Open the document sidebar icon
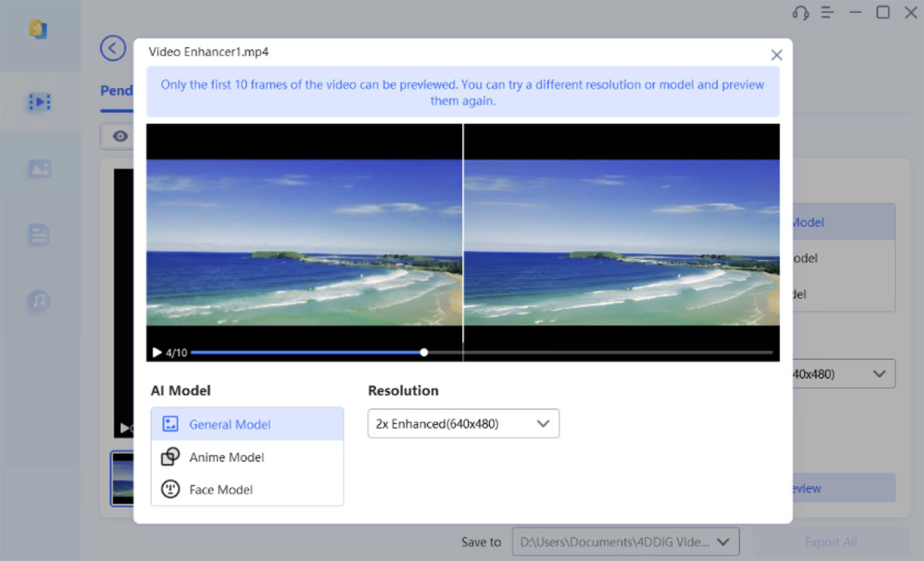Screen dimensions: 924x561 [39, 235]
